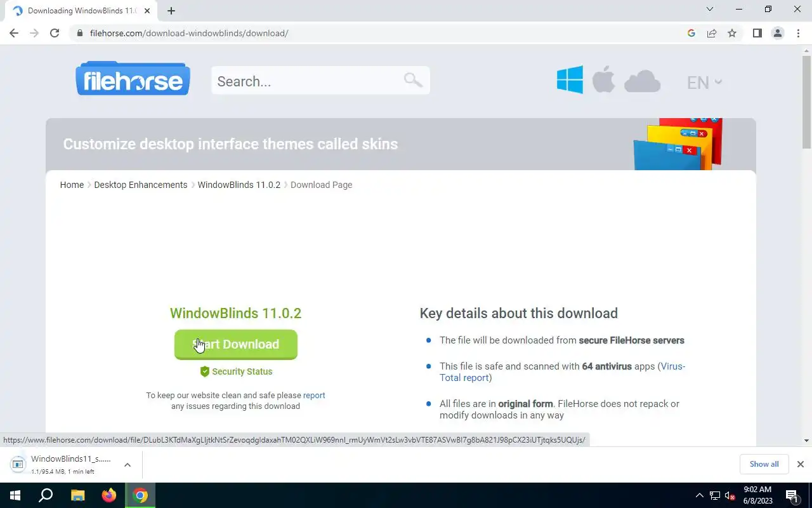812x508 pixels.
Task: Select the Windows platform icon
Action: point(570,81)
